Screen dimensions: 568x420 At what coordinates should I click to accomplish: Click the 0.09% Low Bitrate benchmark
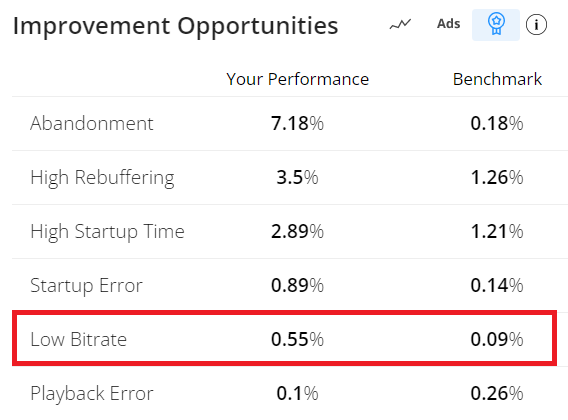click(497, 339)
